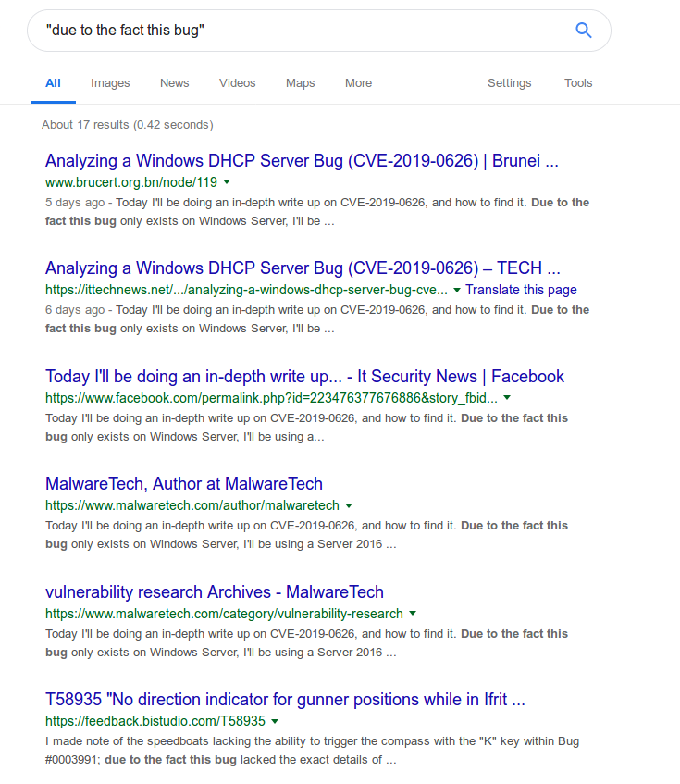680x784 pixels.
Task: Open the Maps tab
Action: (301, 83)
